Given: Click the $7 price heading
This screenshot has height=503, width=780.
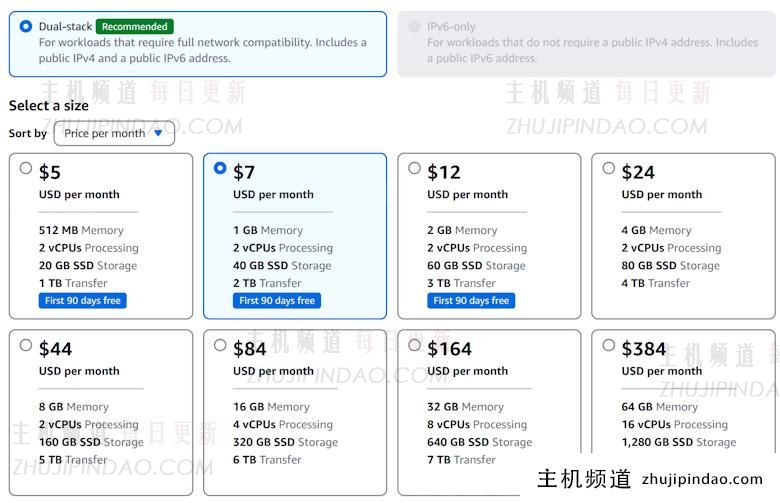Looking at the screenshot, I should (244, 173).
